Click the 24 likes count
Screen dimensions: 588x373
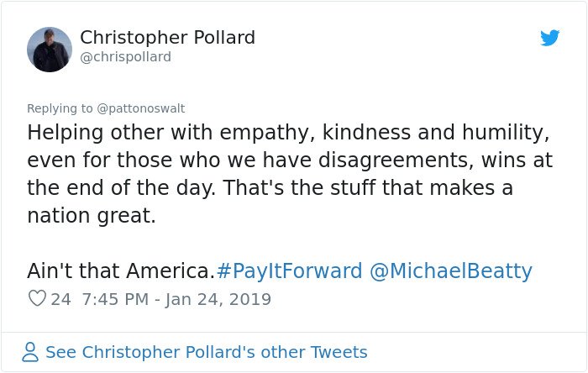click(x=60, y=299)
